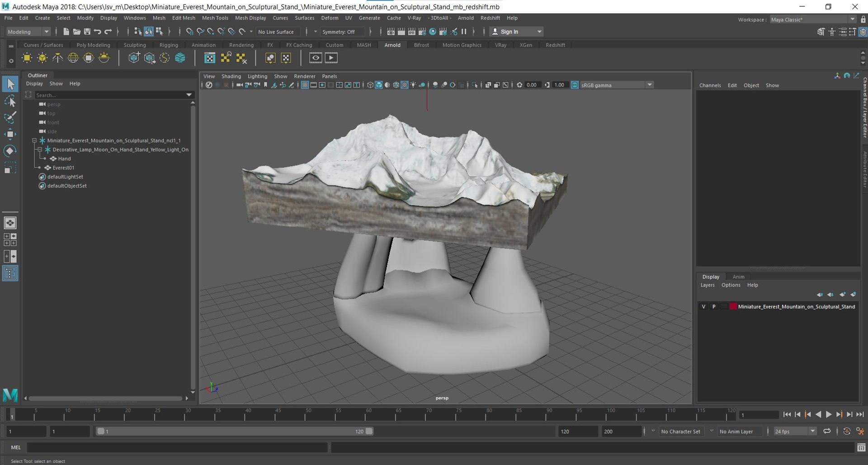Image resolution: width=868 pixels, height=465 pixels.
Task: Click the MEL command input field
Action: [x=177, y=447]
